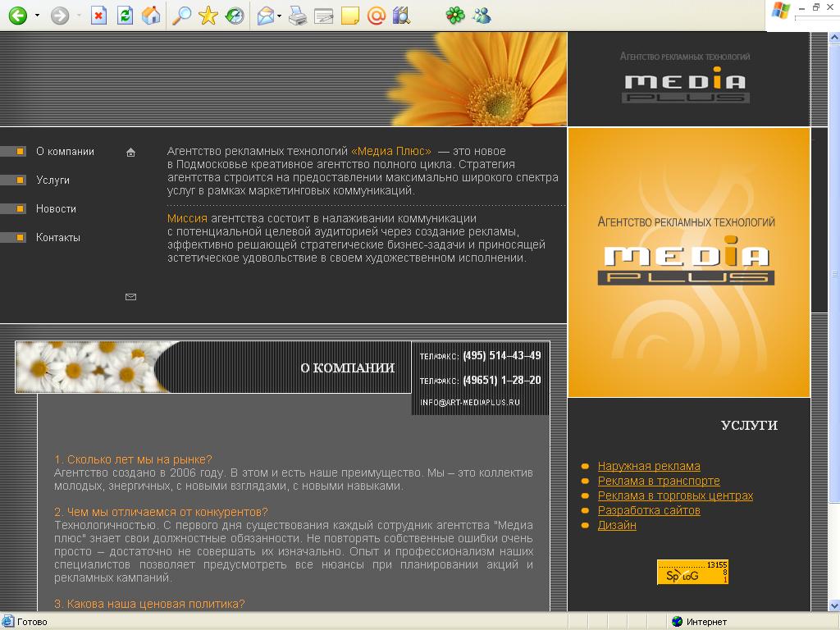Click the grey Forward arrow button
The width and height of the screenshot is (840, 630).
coord(60,16)
